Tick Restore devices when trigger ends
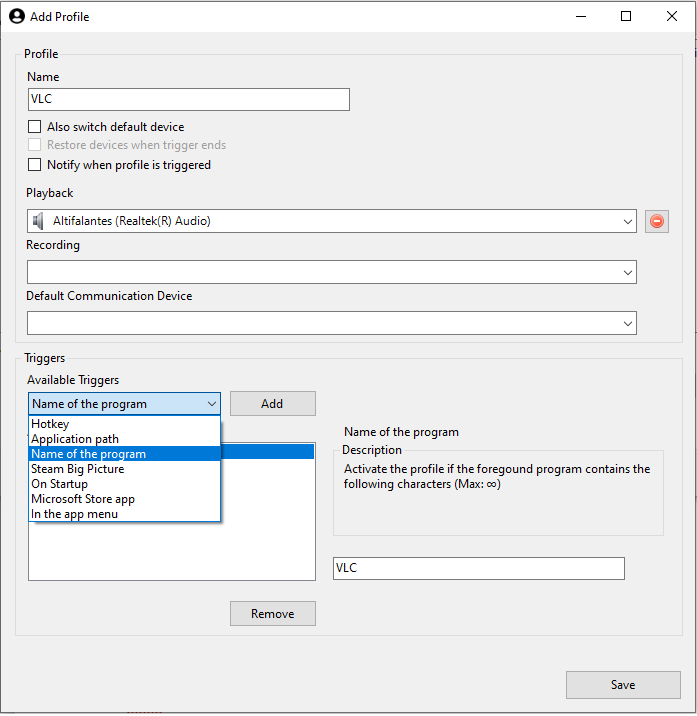The width and height of the screenshot is (697, 716). tap(35, 145)
